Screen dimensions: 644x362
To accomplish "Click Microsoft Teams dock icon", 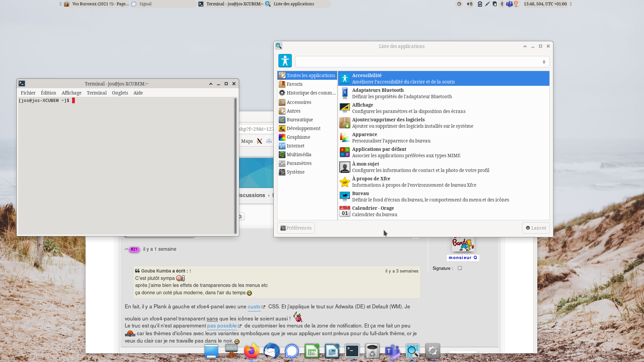I will 392,351.
